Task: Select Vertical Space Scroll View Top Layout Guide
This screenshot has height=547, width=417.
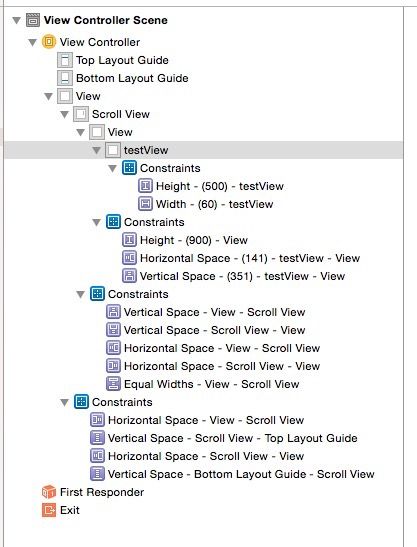Action: pyautogui.click(x=224, y=438)
